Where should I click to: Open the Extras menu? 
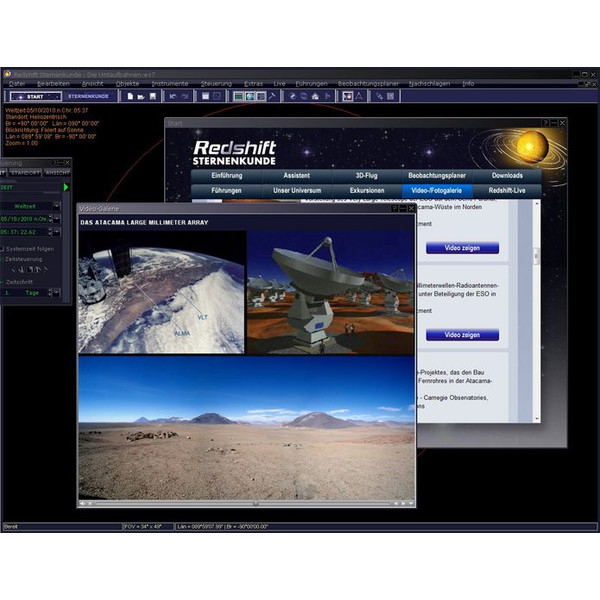(x=253, y=83)
